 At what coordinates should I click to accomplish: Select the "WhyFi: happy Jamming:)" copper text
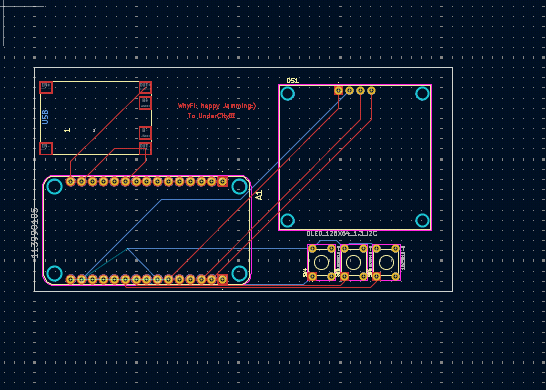[x=217, y=106]
